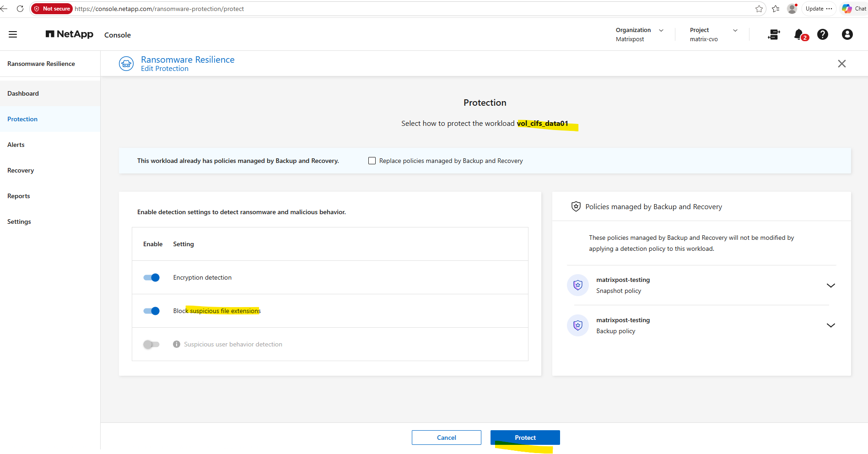Open the Project matrix-cvo dropdown
The width and height of the screenshot is (868, 454).
[714, 34]
